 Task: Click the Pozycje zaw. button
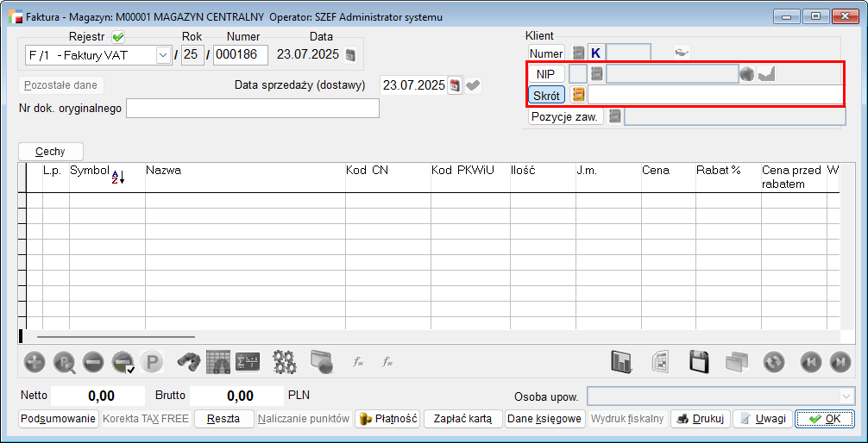[566, 116]
